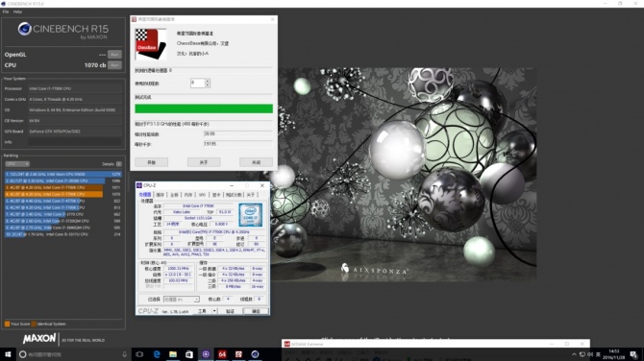Open the Action Center notifications icon
The height and width of the screenshot is (361, 644).
coord(633,354)
